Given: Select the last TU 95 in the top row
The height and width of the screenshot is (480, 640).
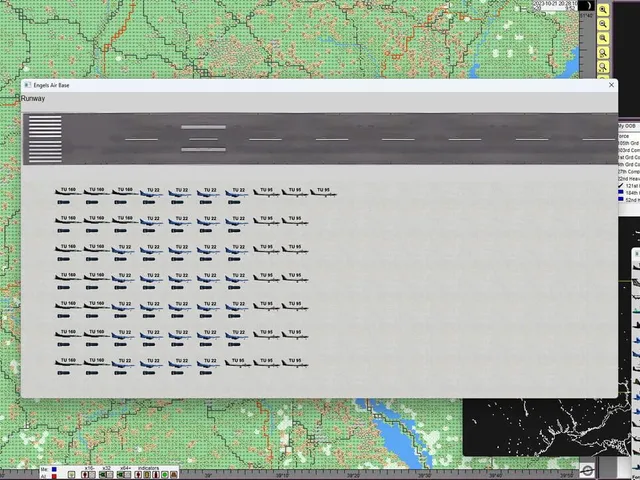Looking at the screenshot, I should tap(323, 192).
